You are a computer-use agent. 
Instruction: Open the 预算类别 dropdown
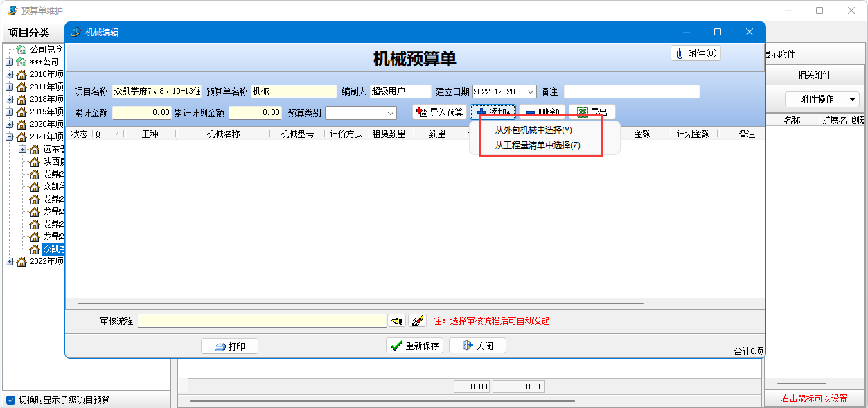[x=391, y=113]
